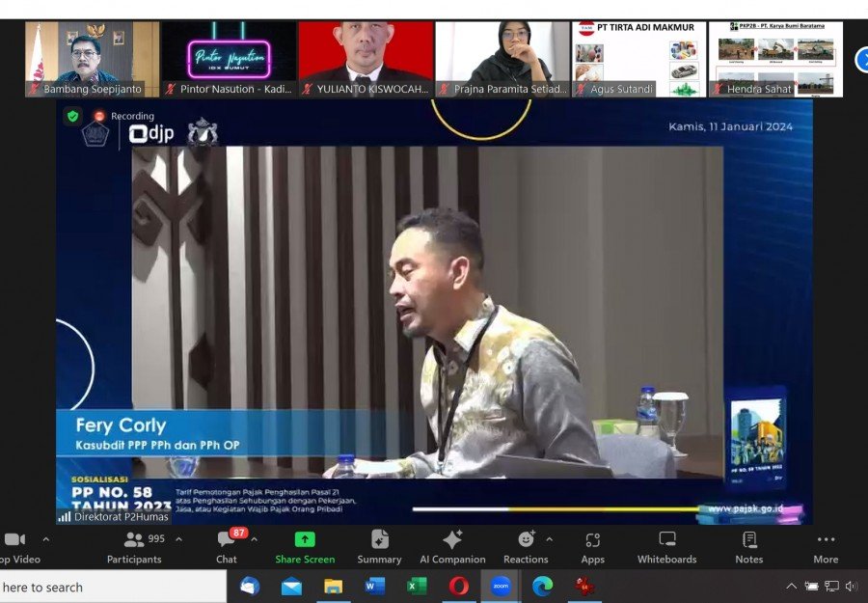Expand video options caret beside Stop Video
Viewport: 868px width, 603px height.
click(45, 539)
